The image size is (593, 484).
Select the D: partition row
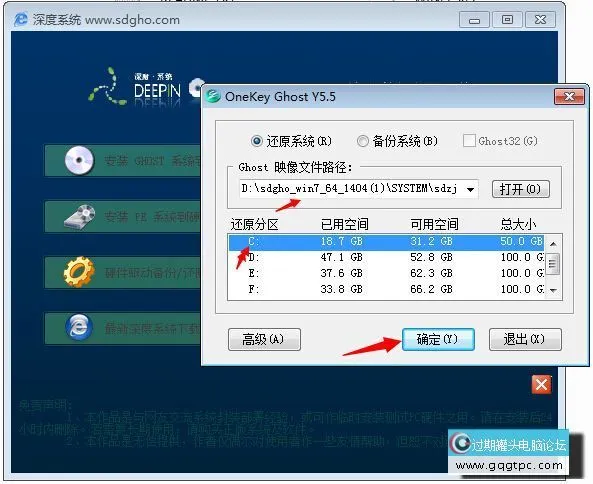pyautogui.click(x=386, y=258)
